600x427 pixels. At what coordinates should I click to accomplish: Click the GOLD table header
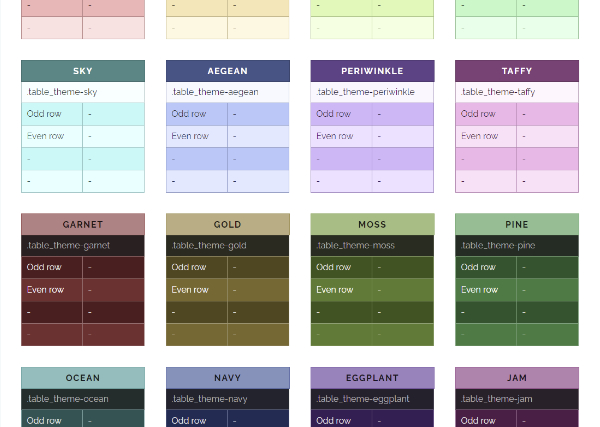[228, 225]
